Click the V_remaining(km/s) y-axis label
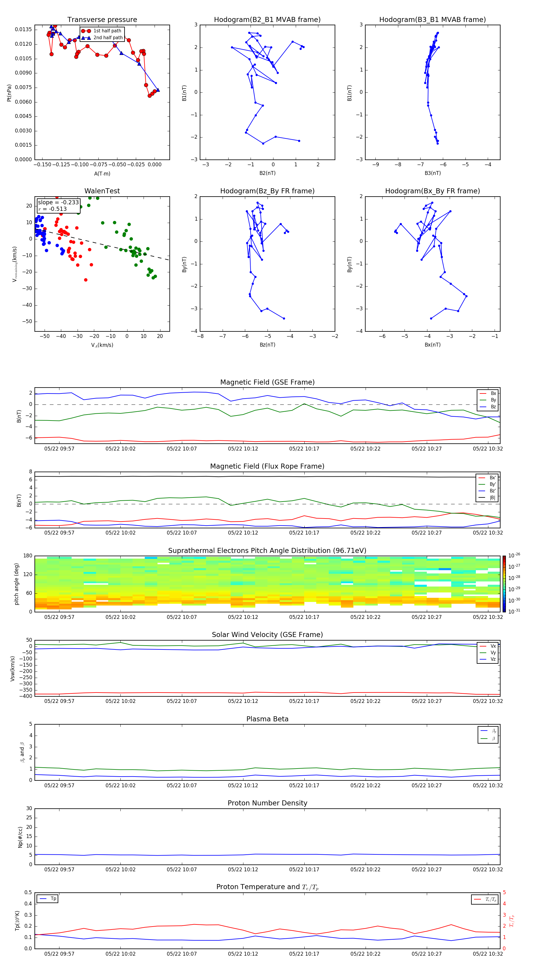The height and width of the screenshot is (980, 535). click(15, 264)
